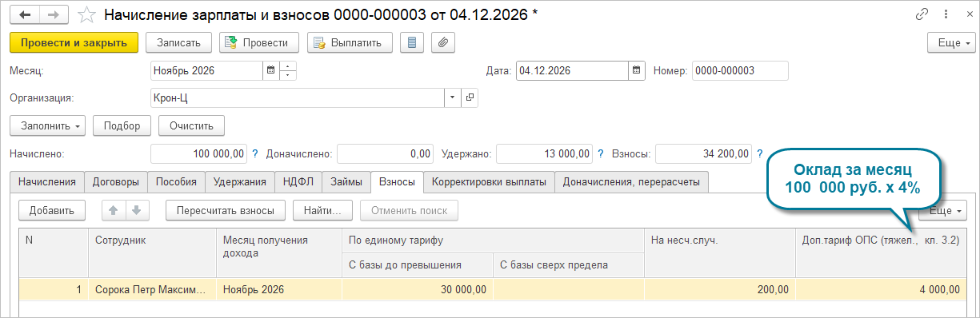Click the 'Удержано' value 13 000,00
The width and height of the screenshot is (980, 318).
(x=544, y=153)
